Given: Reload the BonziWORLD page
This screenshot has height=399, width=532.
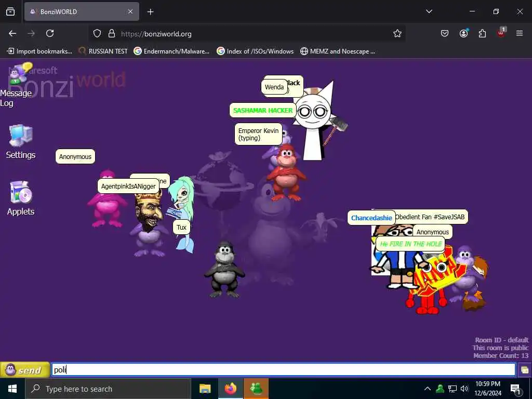Looking at the screenshot, I should click(x=50, y=33).
